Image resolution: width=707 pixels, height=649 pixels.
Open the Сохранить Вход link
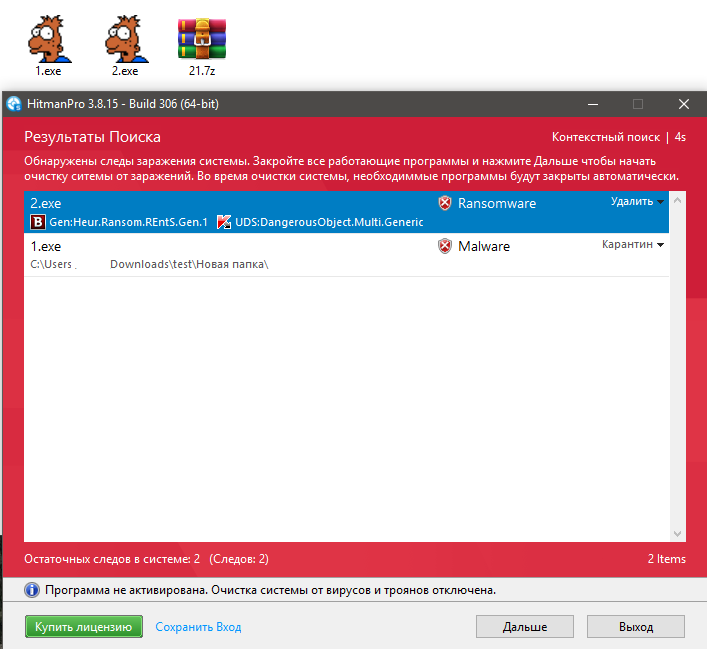tap(198, 627)
